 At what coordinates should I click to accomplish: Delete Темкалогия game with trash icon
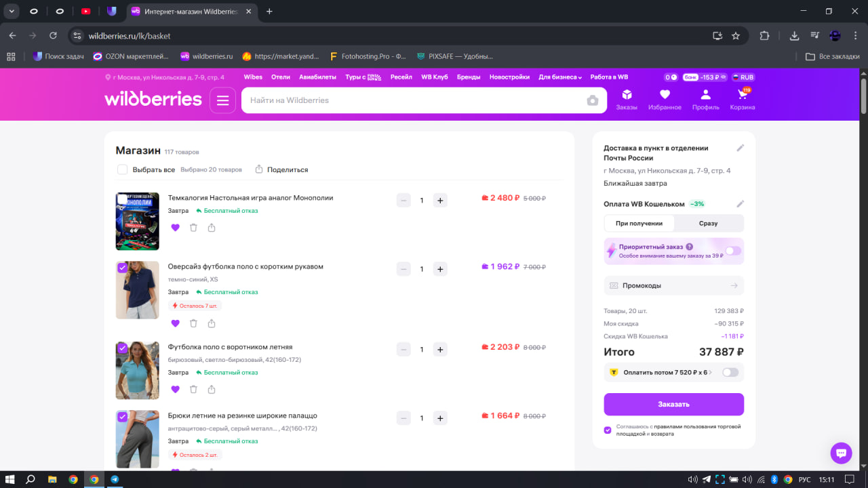click(193, 228)
